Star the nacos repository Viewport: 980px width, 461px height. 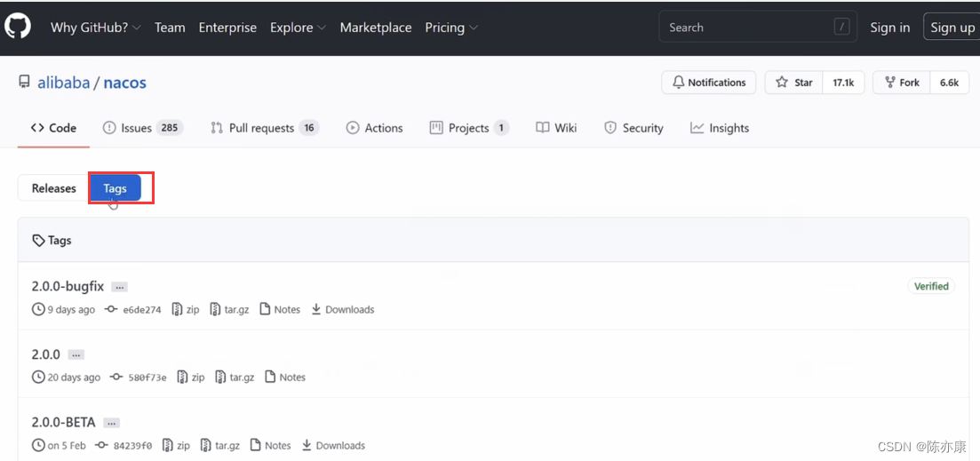pos(793,83)
